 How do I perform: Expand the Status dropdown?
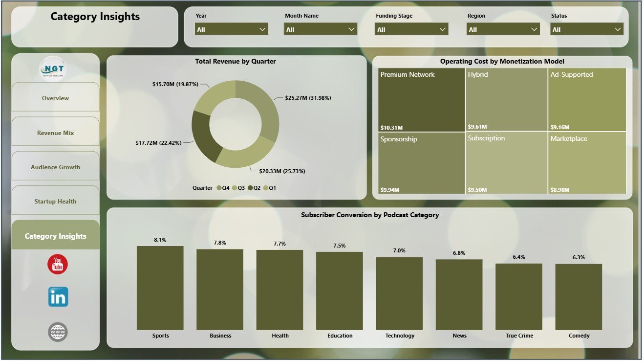click(587, 29)
